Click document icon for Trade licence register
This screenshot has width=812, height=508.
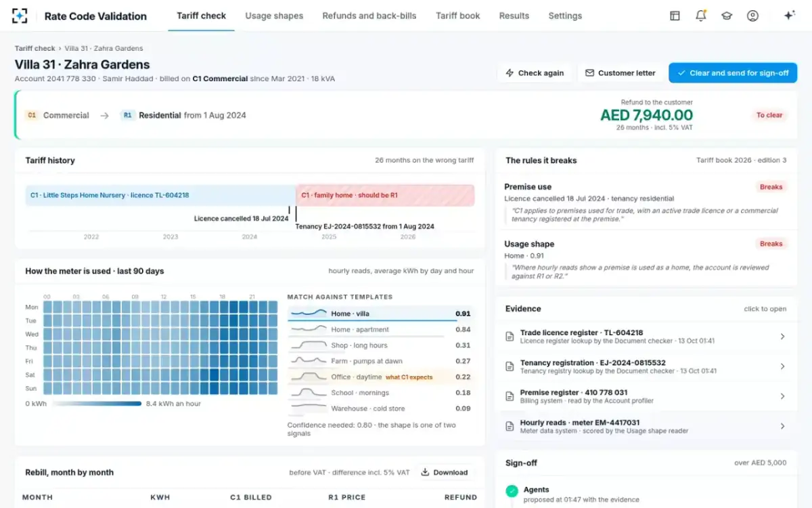click(510, 337)
